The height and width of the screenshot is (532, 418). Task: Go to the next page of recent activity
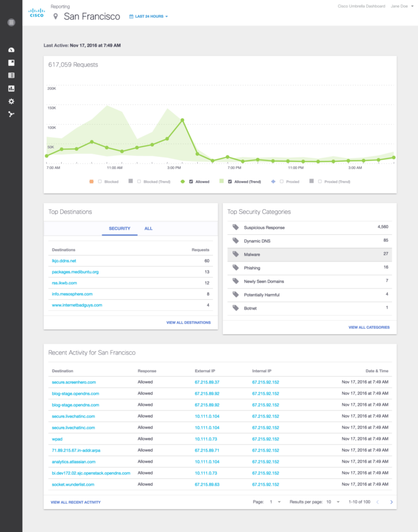pos(392,502)
